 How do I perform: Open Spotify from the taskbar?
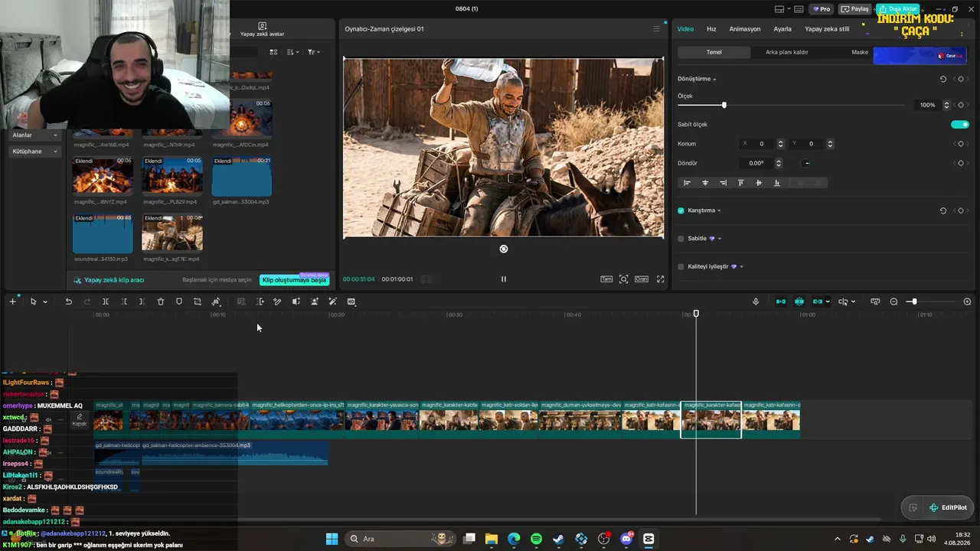point(536,539)
